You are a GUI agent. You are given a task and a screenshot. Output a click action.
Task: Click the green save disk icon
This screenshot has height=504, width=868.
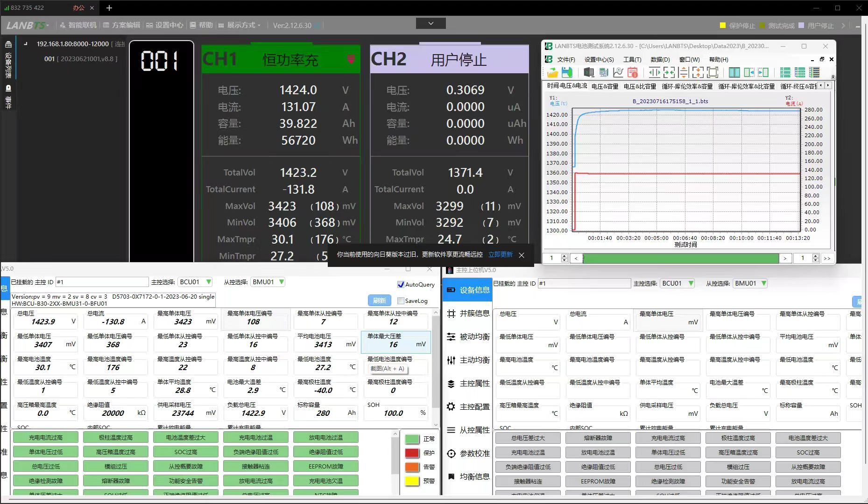(567, 72)
